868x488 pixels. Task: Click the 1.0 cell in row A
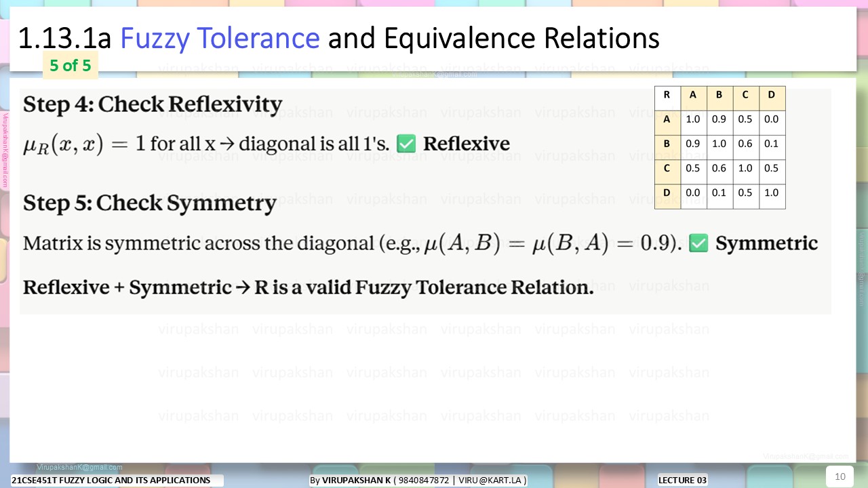click(693, 123)
